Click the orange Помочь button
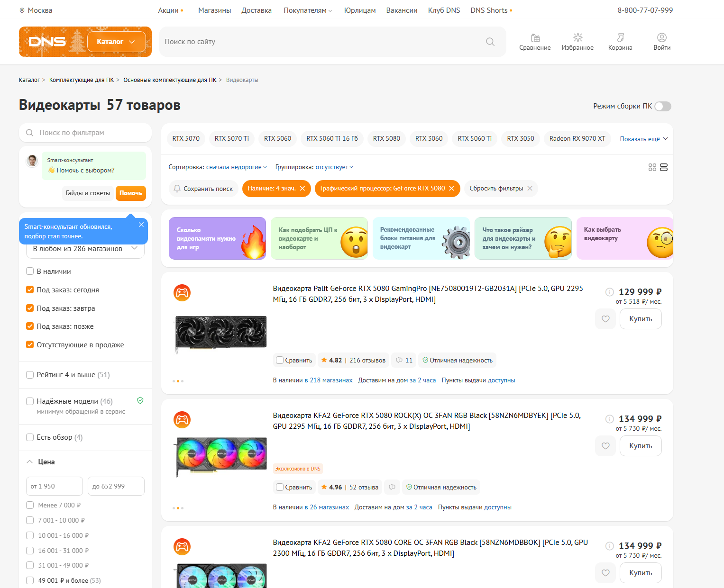Image resolution: width=724 pixels, height=588 pixels. pos(131,193)
